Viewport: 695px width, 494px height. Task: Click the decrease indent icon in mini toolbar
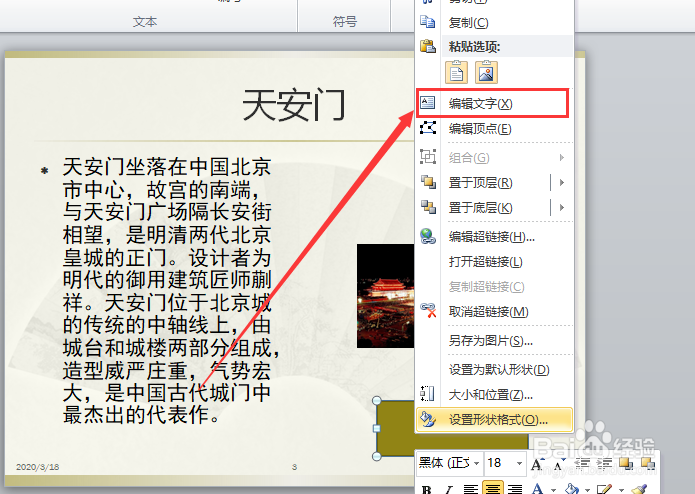tap(582, 464)
